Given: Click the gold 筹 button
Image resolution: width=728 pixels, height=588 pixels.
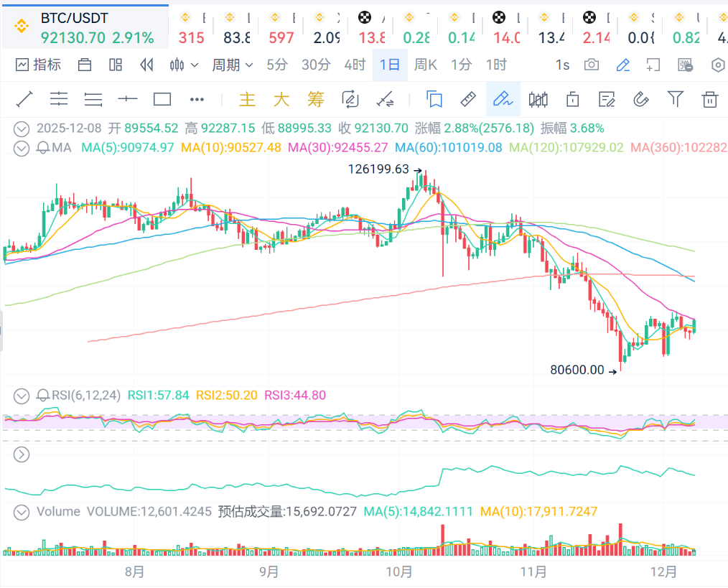Looking at the screenshot, I should pos(316,99).
